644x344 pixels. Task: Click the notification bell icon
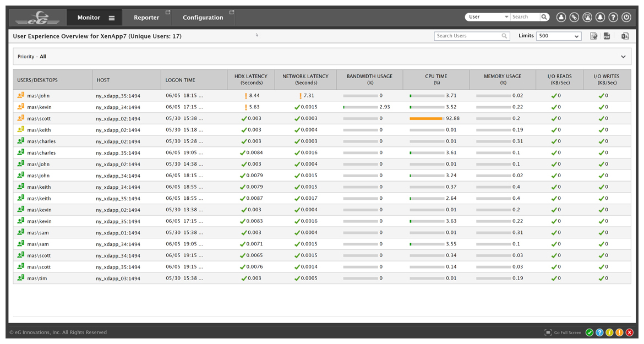(x=600, y=17)
